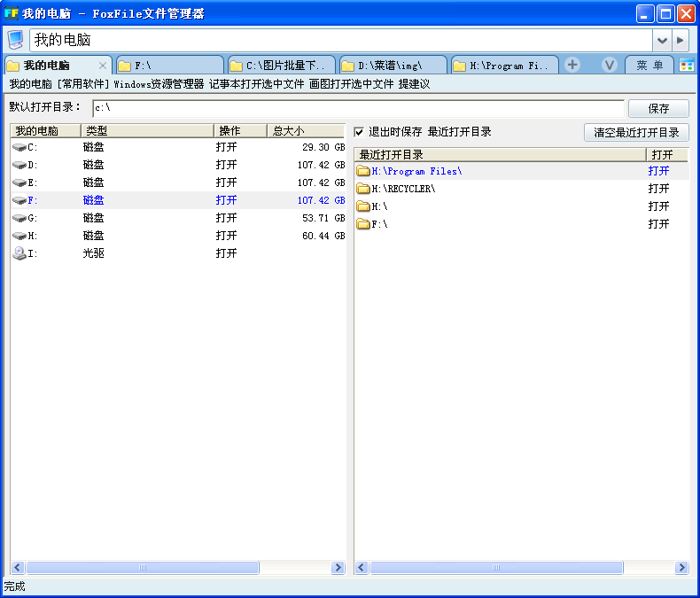Click the tab list V icon
This screenshot has width=700, height=598.
(x=609, y=65)
